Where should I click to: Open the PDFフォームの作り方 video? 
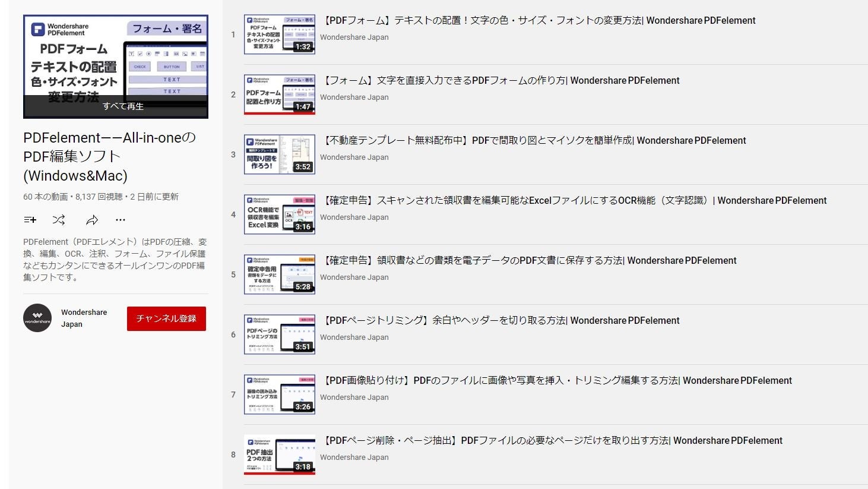502,80
